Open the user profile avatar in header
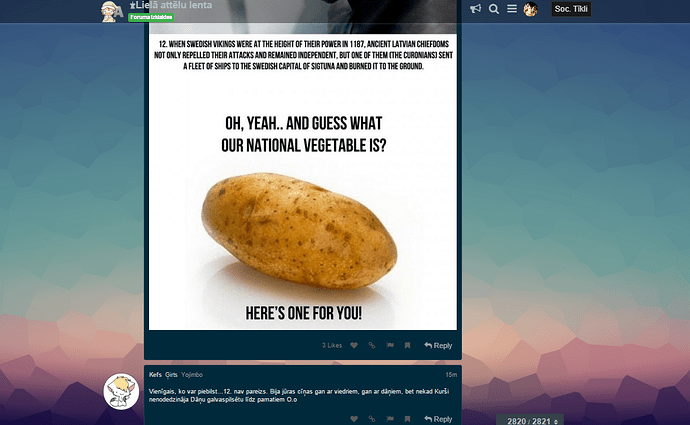This screenshot has width=690, height=425. pos(530,9)
